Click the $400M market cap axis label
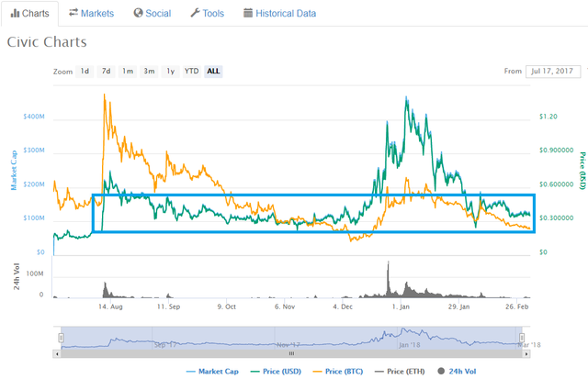588x379 pixels. [x=34, y=117]
